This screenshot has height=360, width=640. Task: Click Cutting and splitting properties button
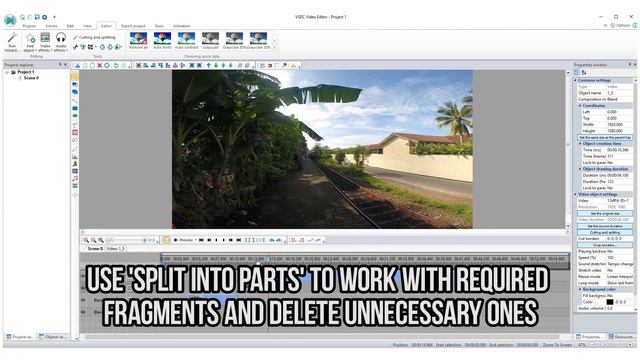605,233
